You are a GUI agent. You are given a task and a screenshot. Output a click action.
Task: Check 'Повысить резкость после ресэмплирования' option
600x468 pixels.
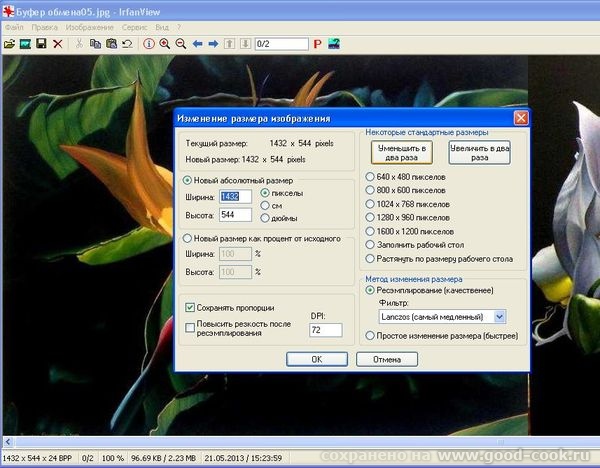(191, 326)
